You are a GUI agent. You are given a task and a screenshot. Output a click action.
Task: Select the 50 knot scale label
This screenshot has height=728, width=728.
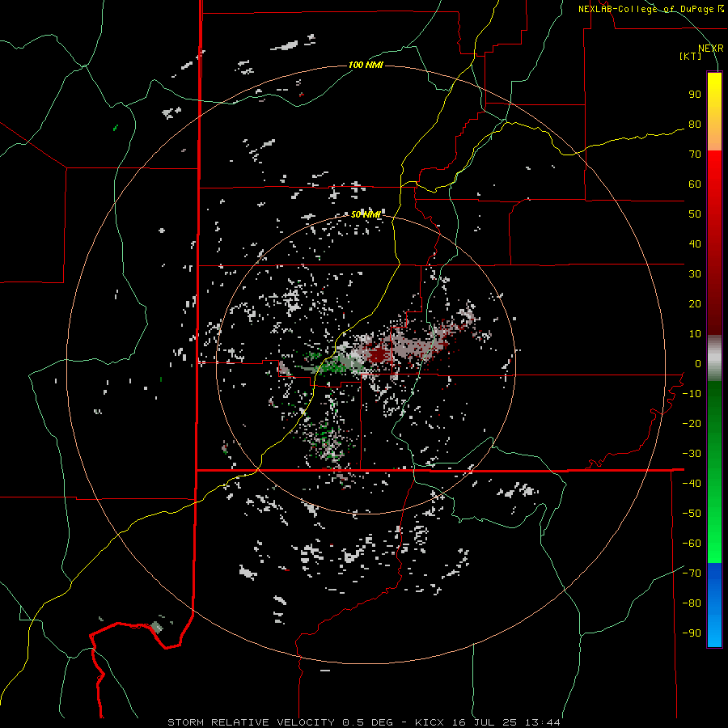tap(695, 214)
